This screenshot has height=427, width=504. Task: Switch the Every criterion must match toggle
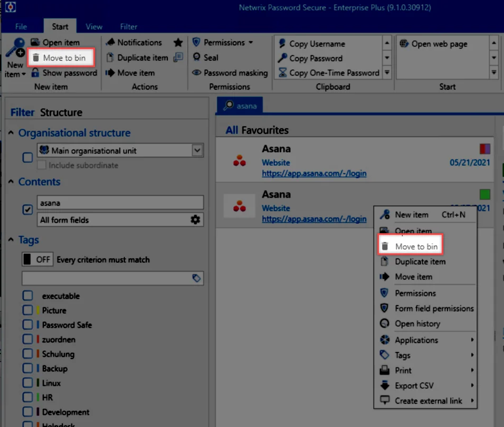point(37,260)
